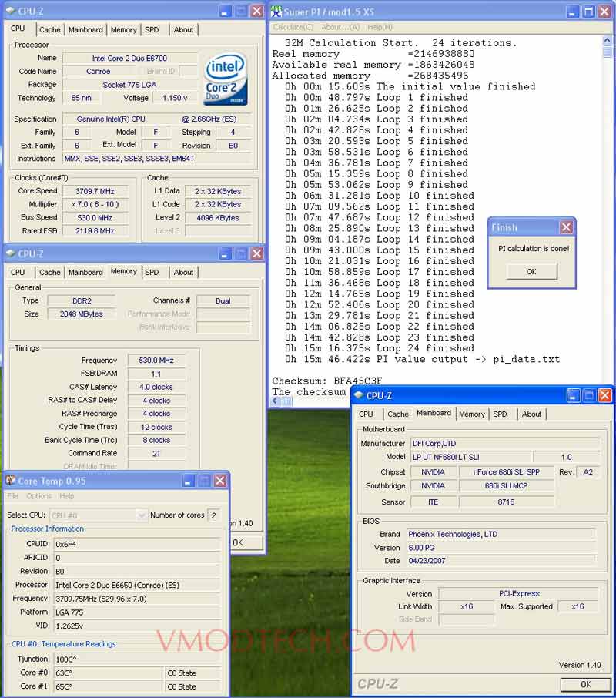Click the Loop 24 finished line

point(380,348)
